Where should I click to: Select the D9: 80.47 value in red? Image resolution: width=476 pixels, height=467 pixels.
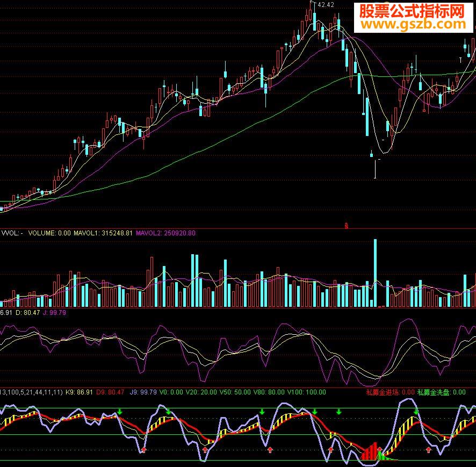(110, 392)
